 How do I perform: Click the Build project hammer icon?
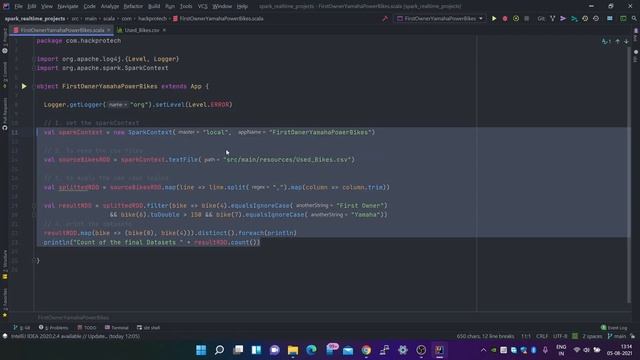[x=384, y=18]
